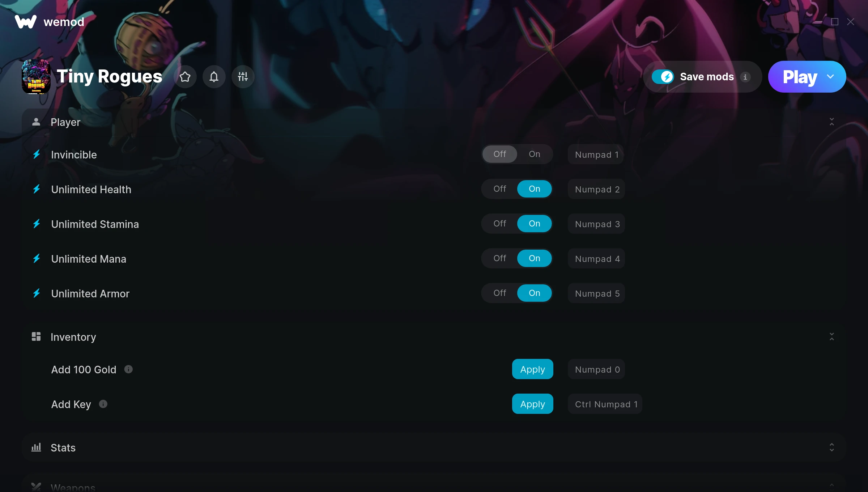Open notifications bell for Tiny Rogues
Image resolution: width=868 pixels, height=492 pixels.
pos(214,77)
